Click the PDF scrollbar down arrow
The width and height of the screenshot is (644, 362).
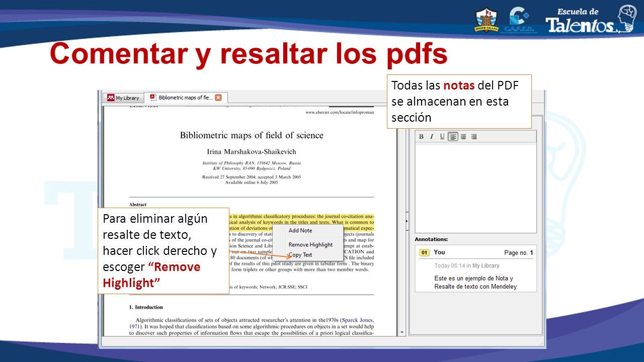401,332
